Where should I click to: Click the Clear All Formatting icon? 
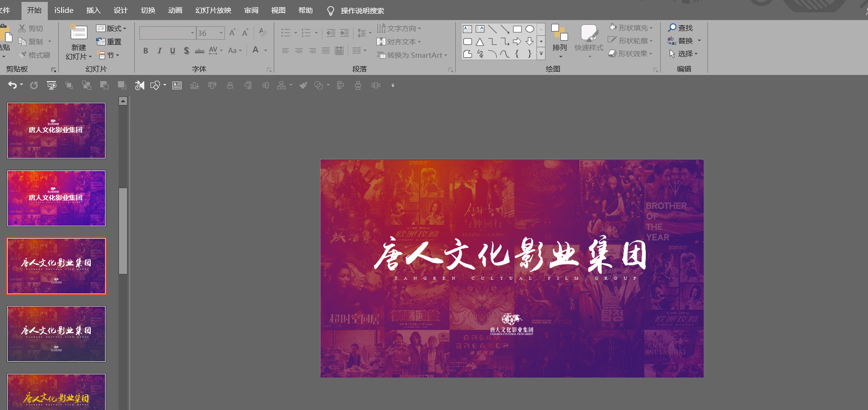[262, 32]
